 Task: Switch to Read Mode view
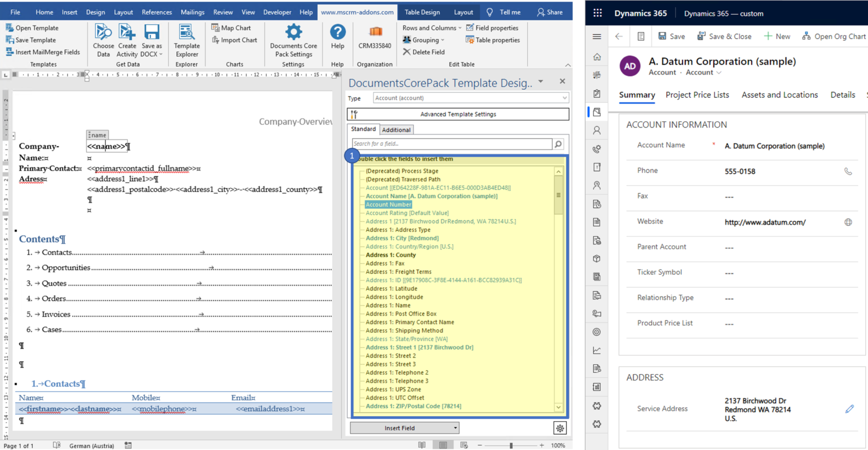click(421, 445)
